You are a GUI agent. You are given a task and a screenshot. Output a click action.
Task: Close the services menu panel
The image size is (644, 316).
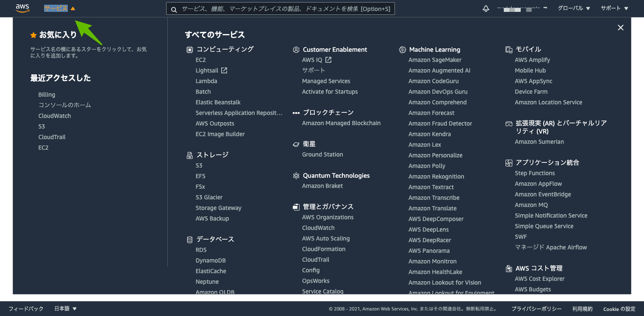click(x=621, y=28)
